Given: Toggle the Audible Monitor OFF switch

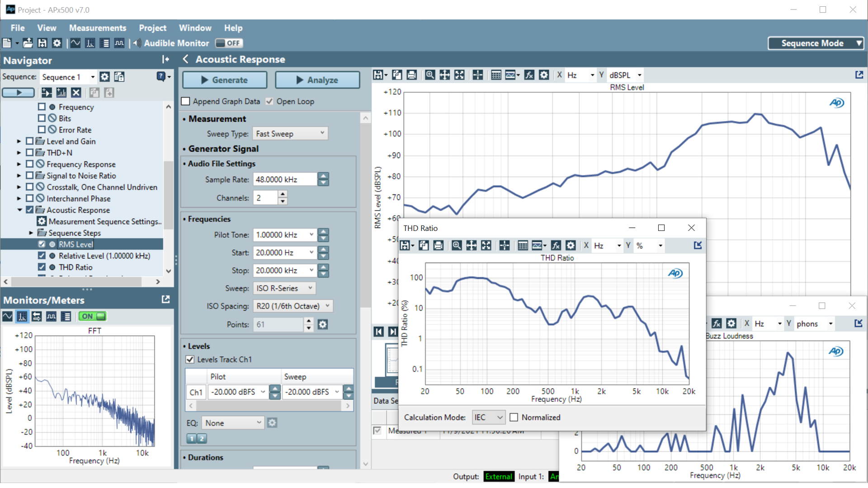Looking at the screenshot, I should point(229,43).
